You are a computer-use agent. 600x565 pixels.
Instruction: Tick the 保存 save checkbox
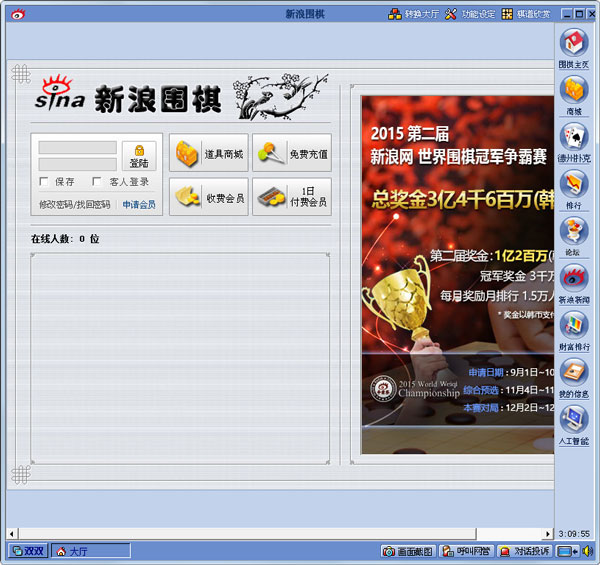[x=44, y=181]
